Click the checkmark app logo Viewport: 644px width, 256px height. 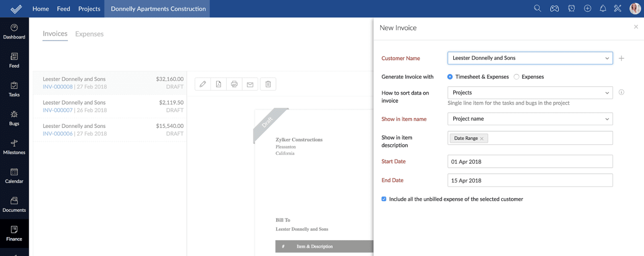tap(16, 9)
